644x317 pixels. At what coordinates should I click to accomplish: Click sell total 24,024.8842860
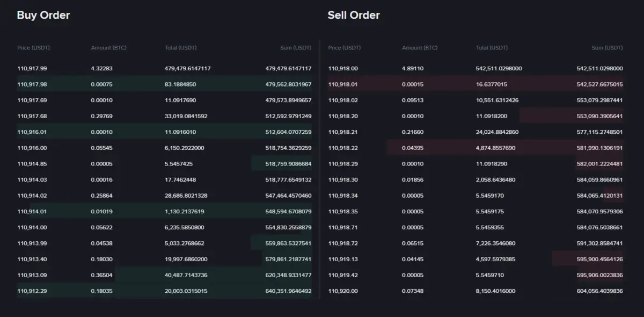pyautogui.click(x=497, y=132)
